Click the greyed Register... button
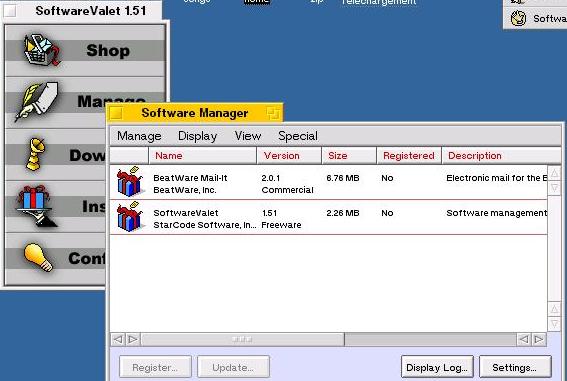Screen dimensions: 567x381 pos(155,367)
